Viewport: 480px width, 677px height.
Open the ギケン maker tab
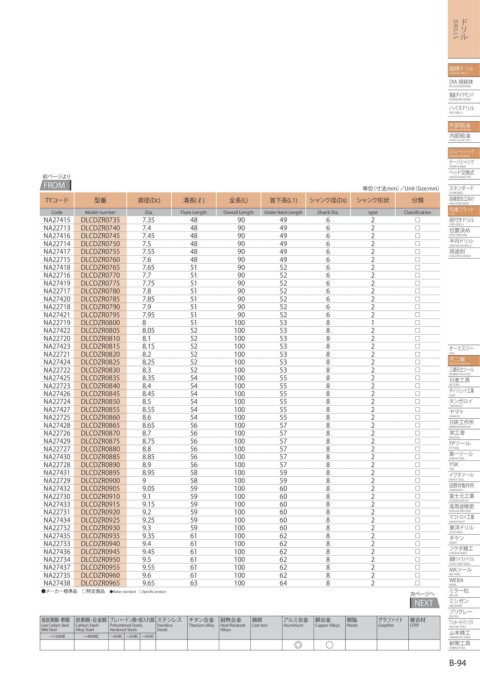(464, 539)
